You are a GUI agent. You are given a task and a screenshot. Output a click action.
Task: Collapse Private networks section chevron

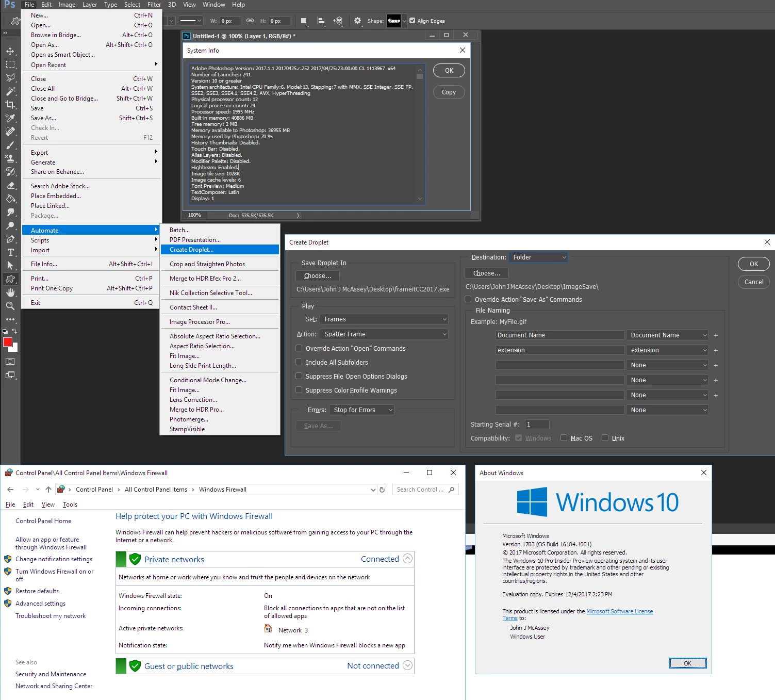click(407, 559)
